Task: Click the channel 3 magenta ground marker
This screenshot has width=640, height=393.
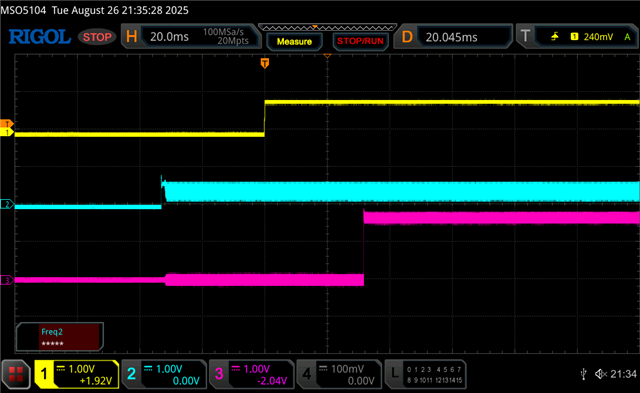Action: click(7, 280)
